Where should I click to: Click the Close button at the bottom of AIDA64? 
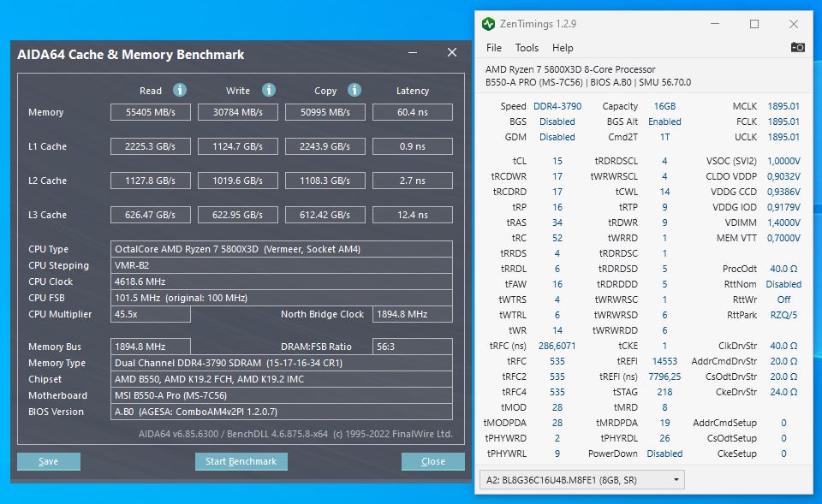pyautogui.click(x=433, y=461)
